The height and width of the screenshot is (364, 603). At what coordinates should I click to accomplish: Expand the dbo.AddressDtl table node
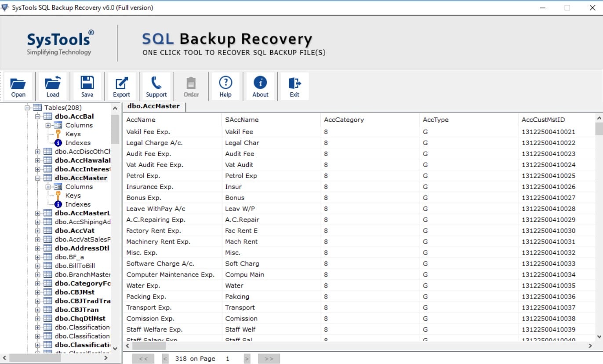[x=38, y=248]
